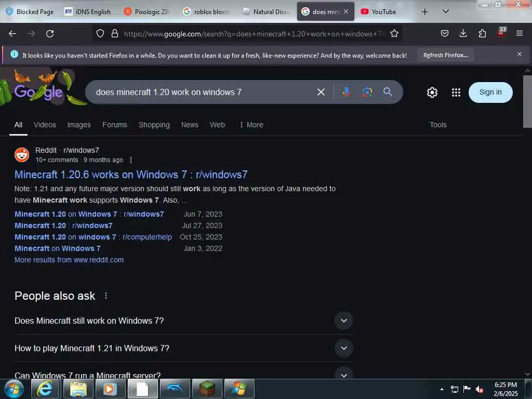Open the Extensions puzzle icon
The height and width of the screenshot is (399, 532).
[x=482, y=33]
